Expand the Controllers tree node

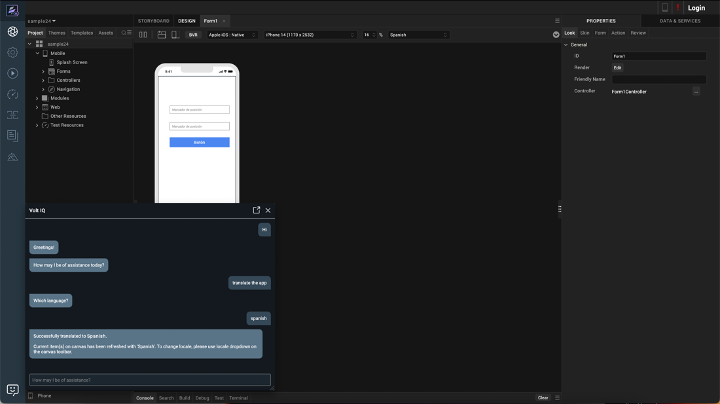[43, 80]
